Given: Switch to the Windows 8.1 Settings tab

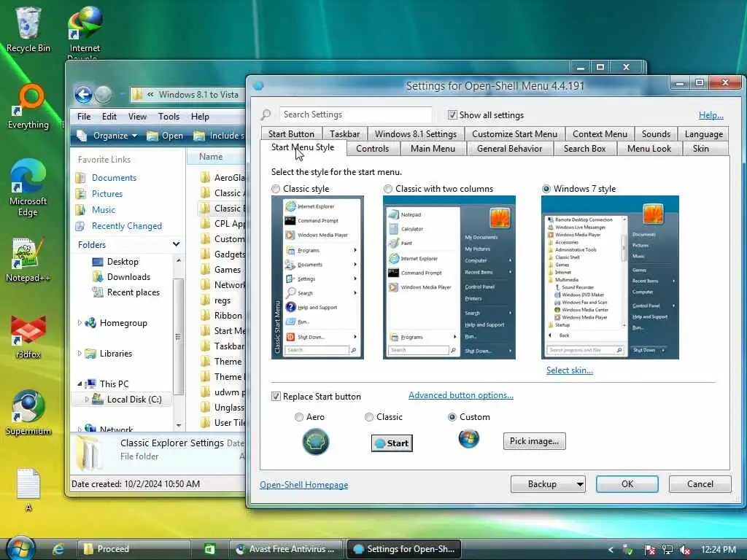Looking at the screenshot, I should coord(415,134).
